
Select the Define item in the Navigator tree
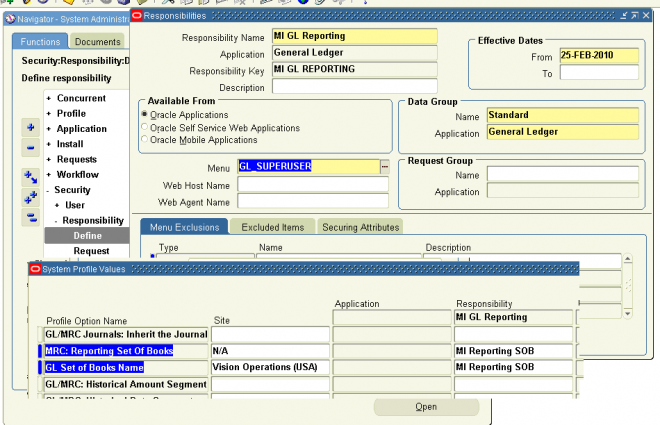pyautogui.click(x=87, y=236)
